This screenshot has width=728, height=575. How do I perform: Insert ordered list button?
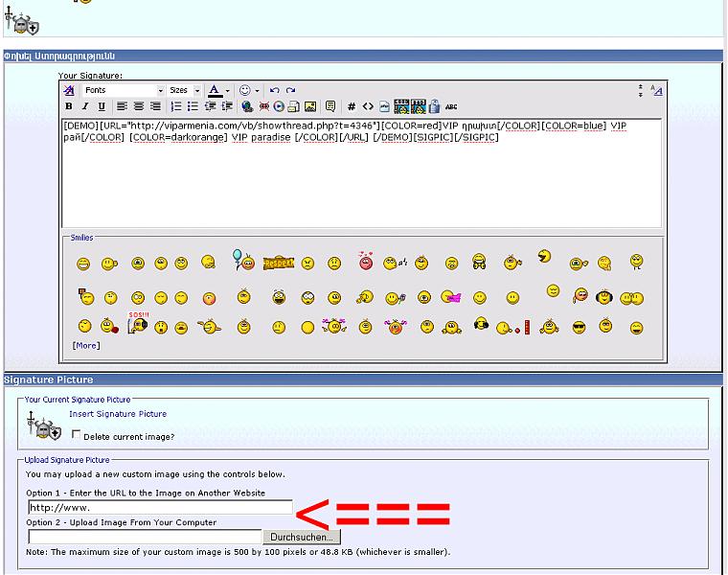pos(176,106)
